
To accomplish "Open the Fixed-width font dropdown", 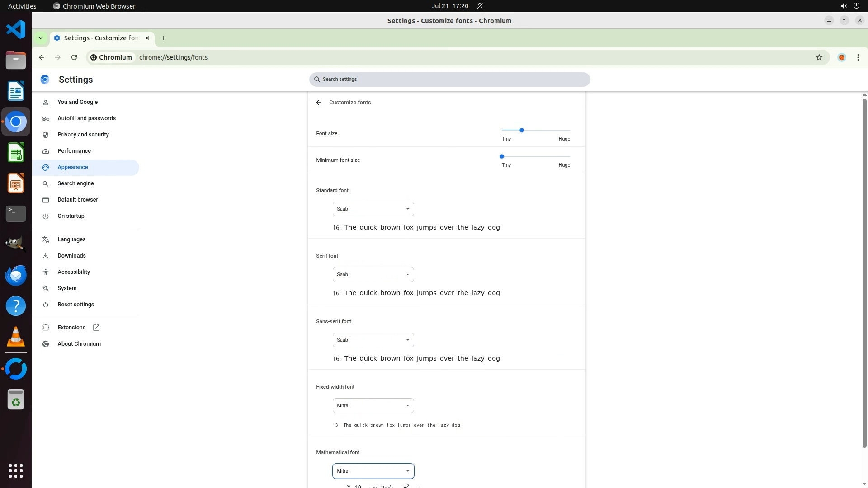I will click(x=373, y=405).
